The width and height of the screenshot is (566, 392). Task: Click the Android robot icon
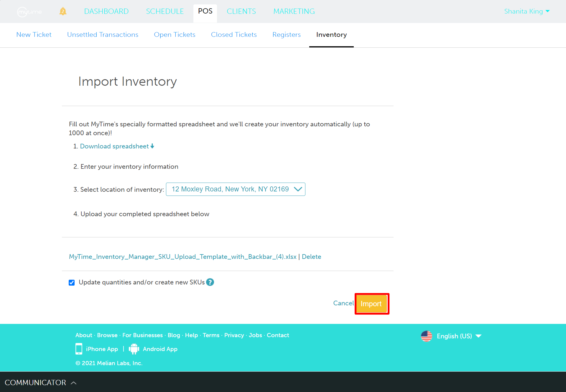coord(134,349)
